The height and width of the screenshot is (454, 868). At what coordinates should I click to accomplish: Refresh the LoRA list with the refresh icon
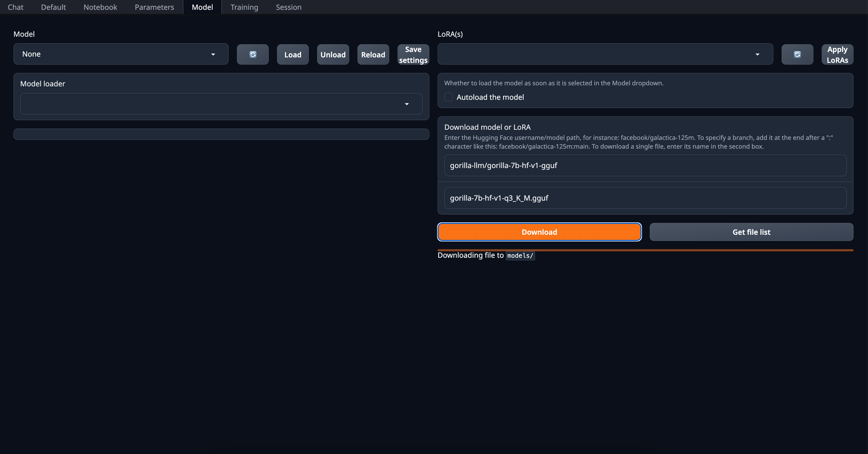797,54
